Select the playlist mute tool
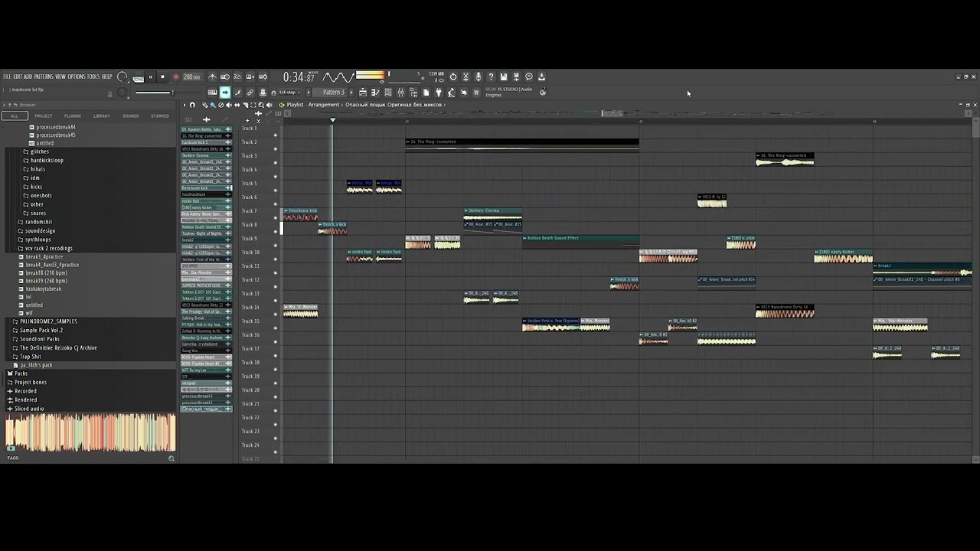Image resolution: width=980 pixels, height=551 pixels. click(x=229, y=105)
